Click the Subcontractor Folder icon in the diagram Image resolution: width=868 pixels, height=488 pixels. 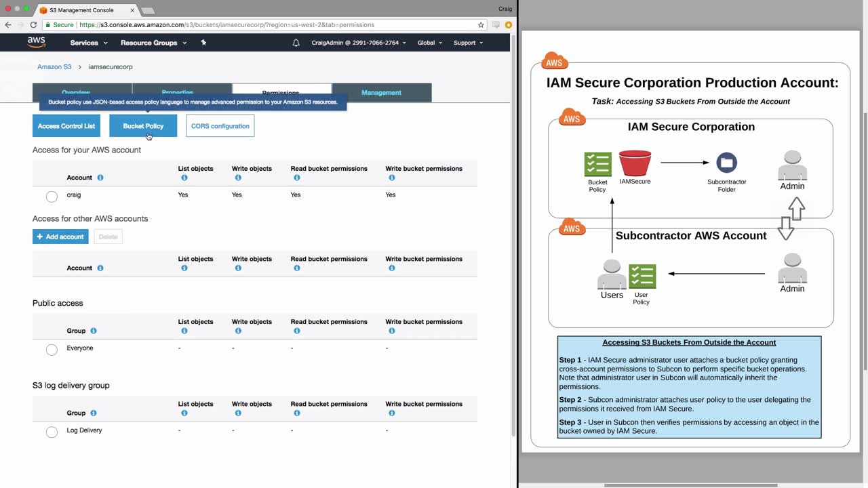(x=726, y=163)
